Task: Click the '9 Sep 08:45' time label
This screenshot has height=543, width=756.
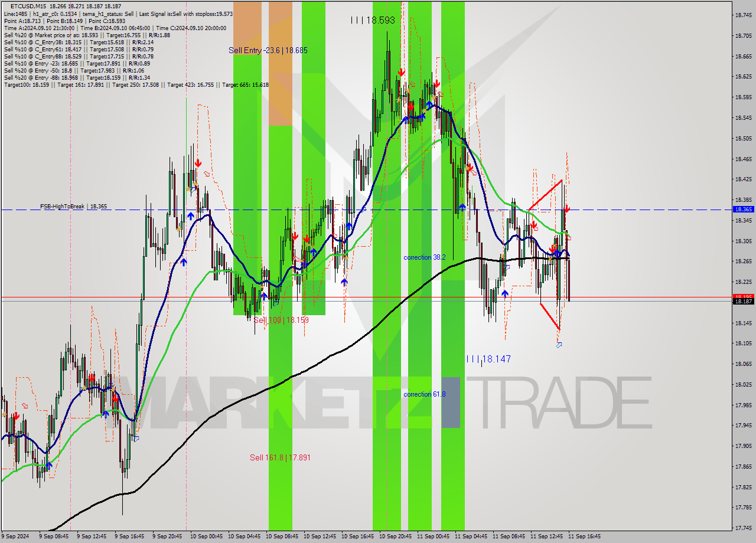Action: coord(54,537)
